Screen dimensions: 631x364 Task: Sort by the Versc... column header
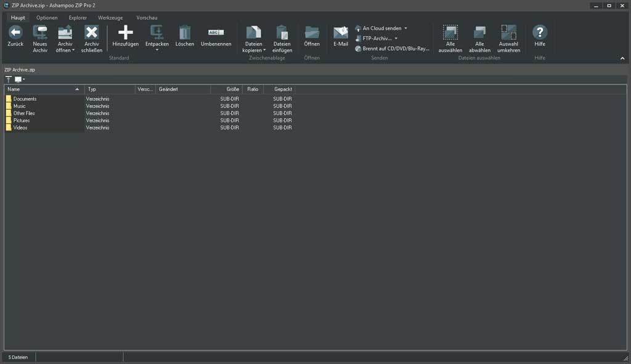tap(145, 89)
